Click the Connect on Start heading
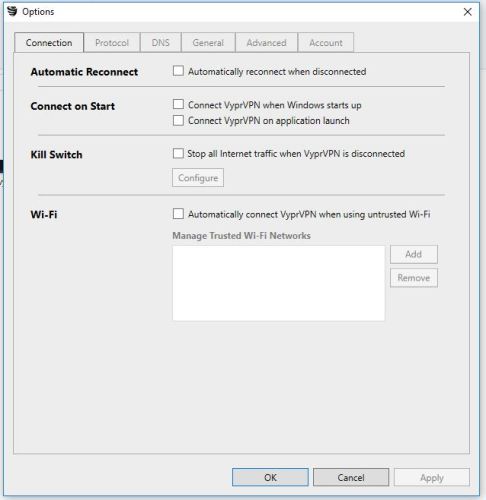The image size is (486, 500). click(x=73, y=106)
